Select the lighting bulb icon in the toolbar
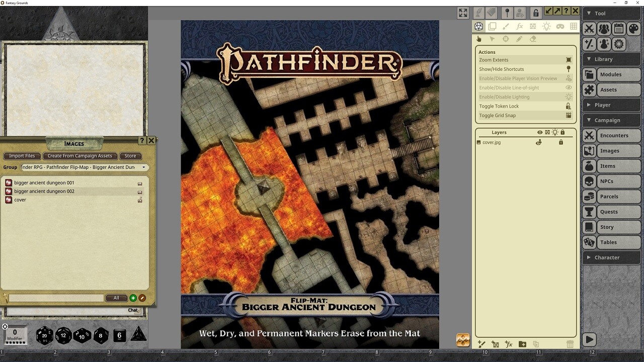The image size is (644, 362). [546, 27]
